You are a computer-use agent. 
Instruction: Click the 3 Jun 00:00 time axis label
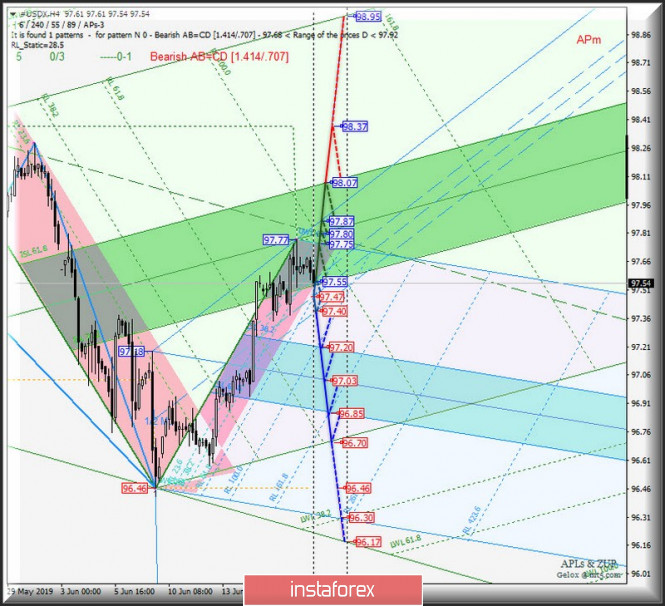pos(81,591)
